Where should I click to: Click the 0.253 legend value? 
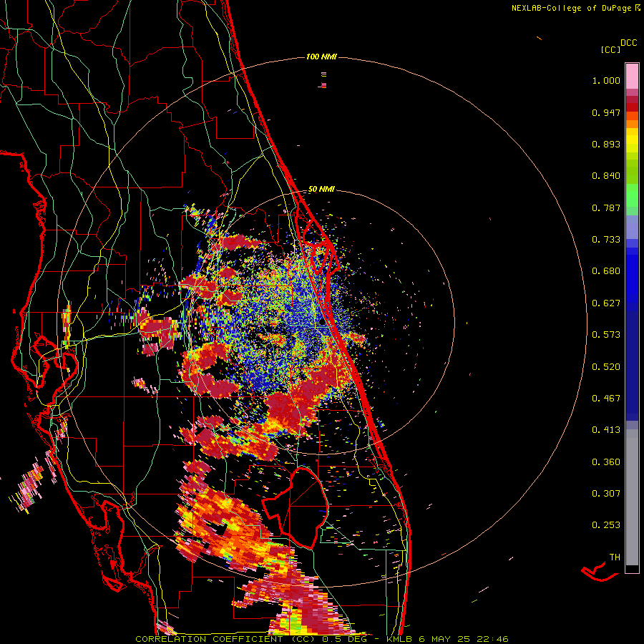click(606, 525)
